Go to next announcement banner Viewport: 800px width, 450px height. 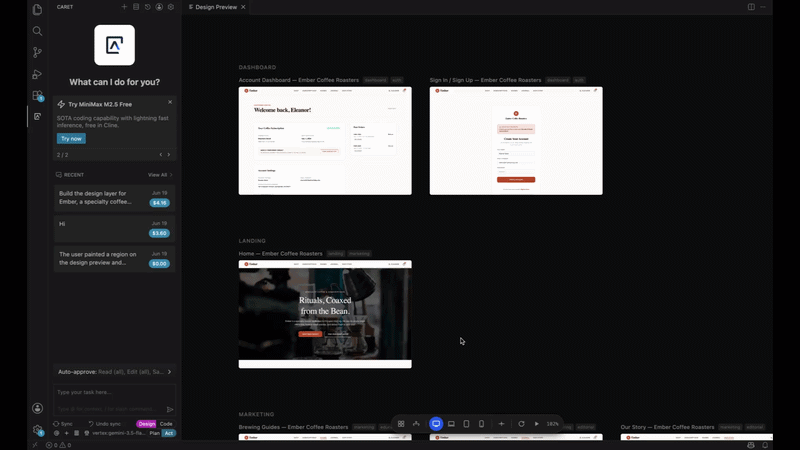pyautogui.click(x=169, y=155)
